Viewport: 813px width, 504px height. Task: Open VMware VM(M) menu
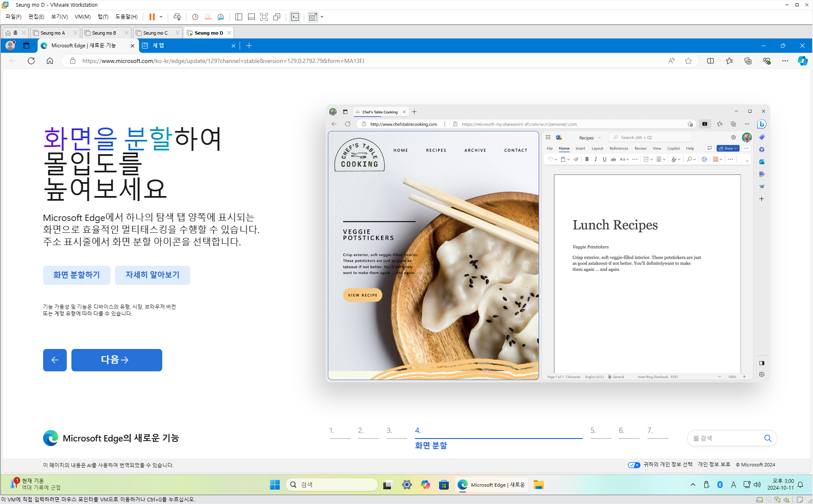(82, 17)
